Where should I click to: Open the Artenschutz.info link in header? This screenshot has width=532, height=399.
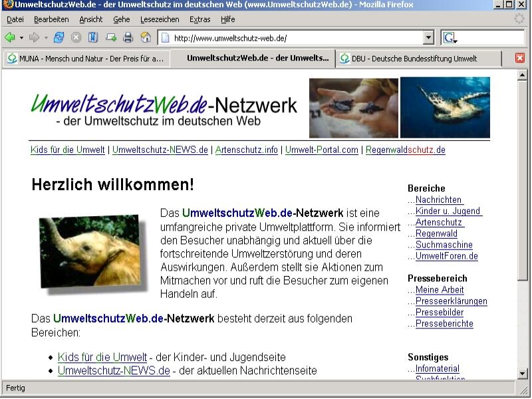tap(247, 150)
